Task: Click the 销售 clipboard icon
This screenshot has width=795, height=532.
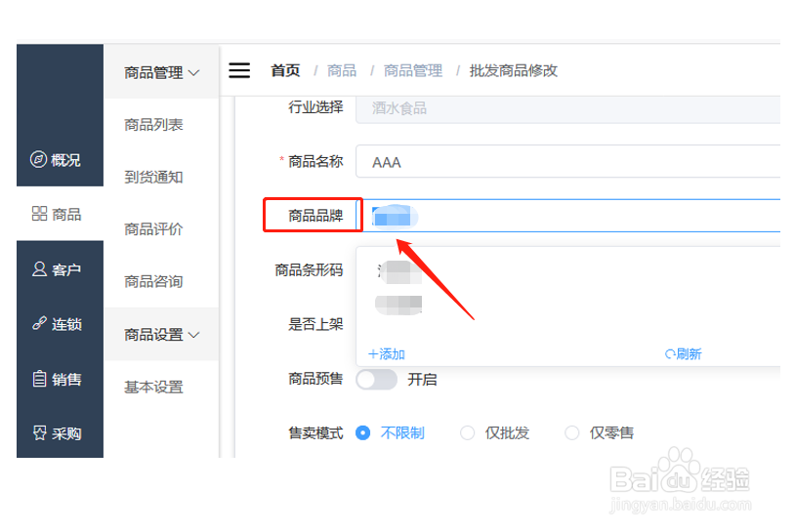Action: pyautogui.click(x=39, y=379)
